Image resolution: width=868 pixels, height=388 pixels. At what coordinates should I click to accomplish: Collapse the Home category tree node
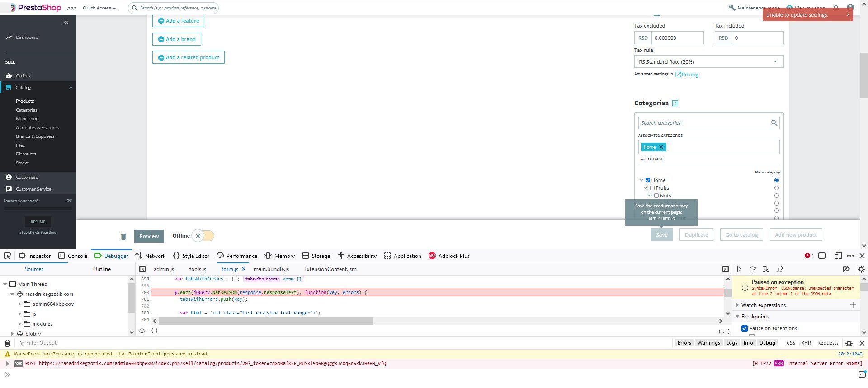click(642, 180)
